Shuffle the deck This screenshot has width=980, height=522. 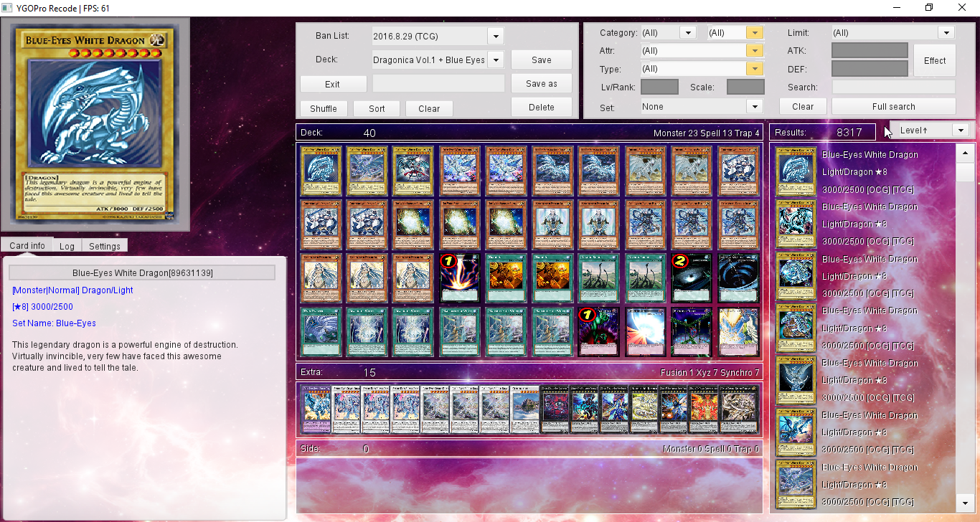324,109
